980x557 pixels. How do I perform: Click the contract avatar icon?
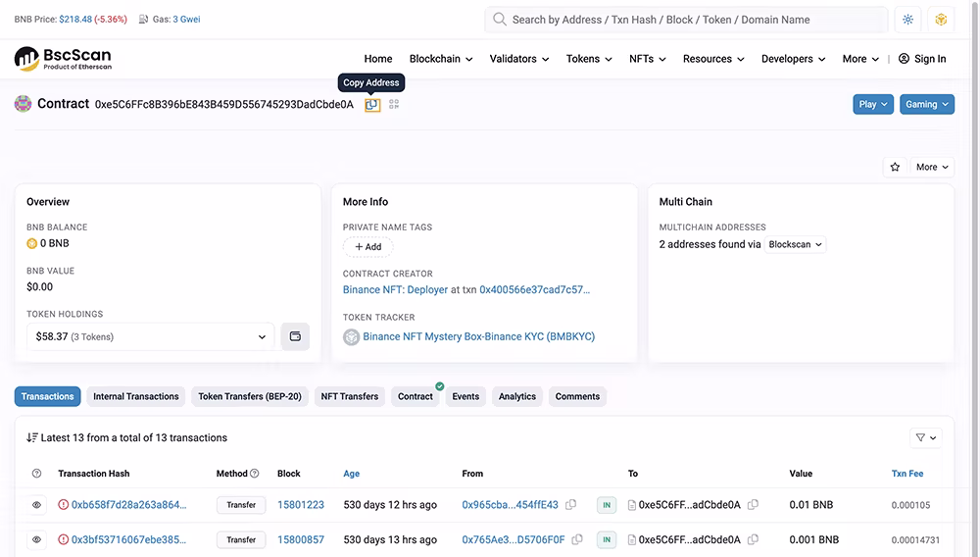[24, 104]
